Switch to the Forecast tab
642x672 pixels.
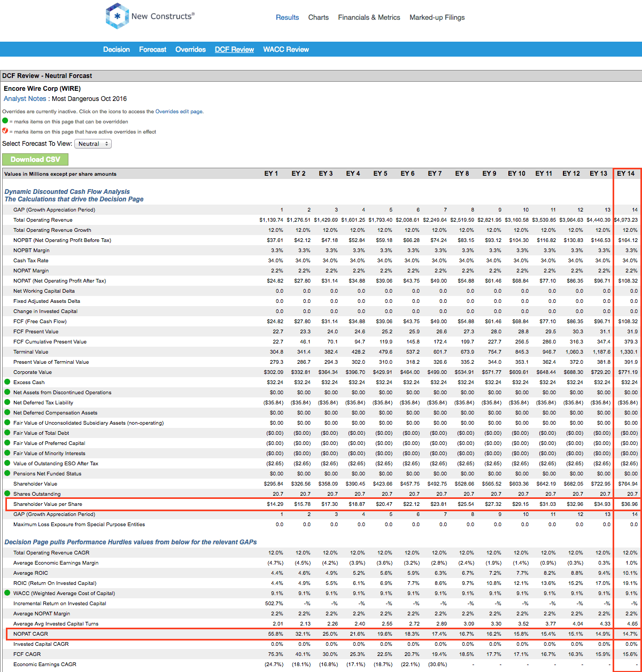153,49
